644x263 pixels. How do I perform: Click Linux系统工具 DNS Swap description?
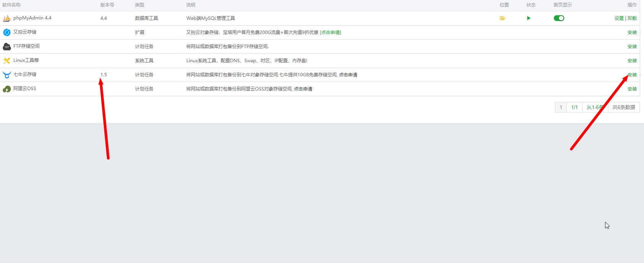[x=247, y=61]
